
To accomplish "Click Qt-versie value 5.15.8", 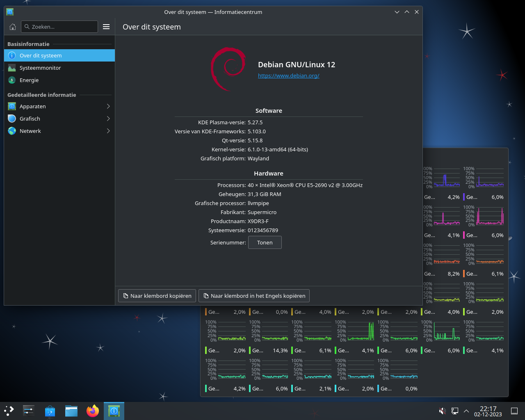I will coord(255,140).
